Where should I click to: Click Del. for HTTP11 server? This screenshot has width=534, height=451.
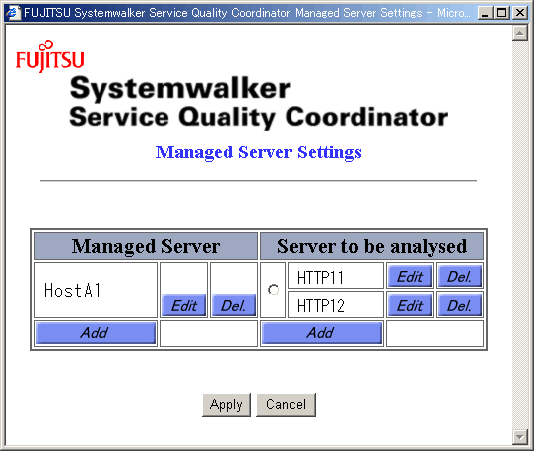click(460, 276)
